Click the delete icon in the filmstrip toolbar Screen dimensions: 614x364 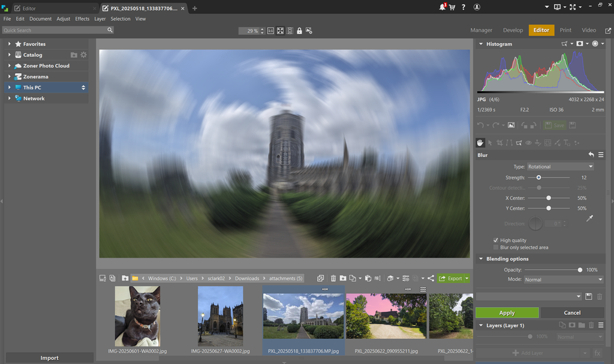click(x=333, y=278)
